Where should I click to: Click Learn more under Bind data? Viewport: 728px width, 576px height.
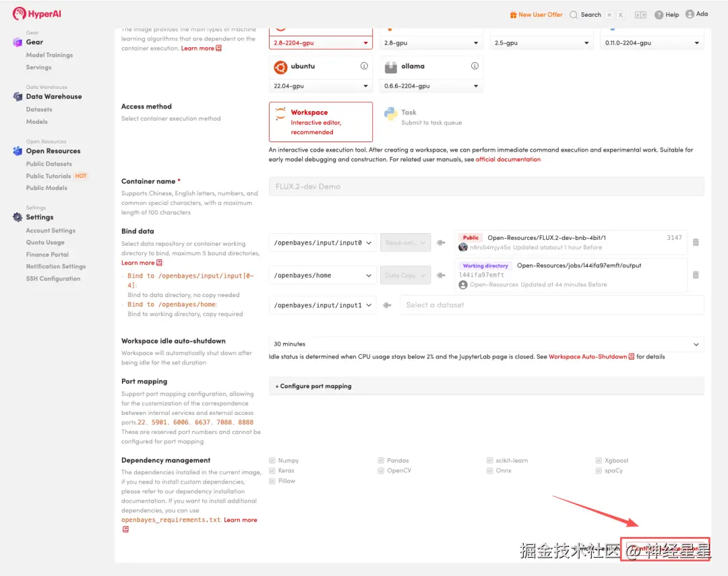(138, 263)
